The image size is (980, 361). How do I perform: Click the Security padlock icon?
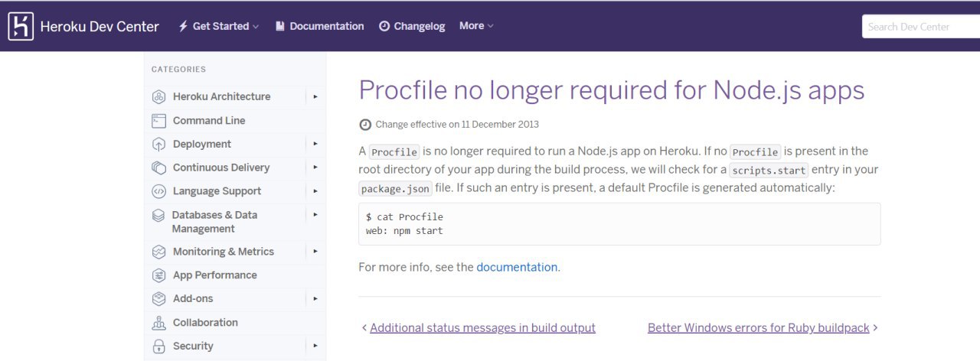158,346
